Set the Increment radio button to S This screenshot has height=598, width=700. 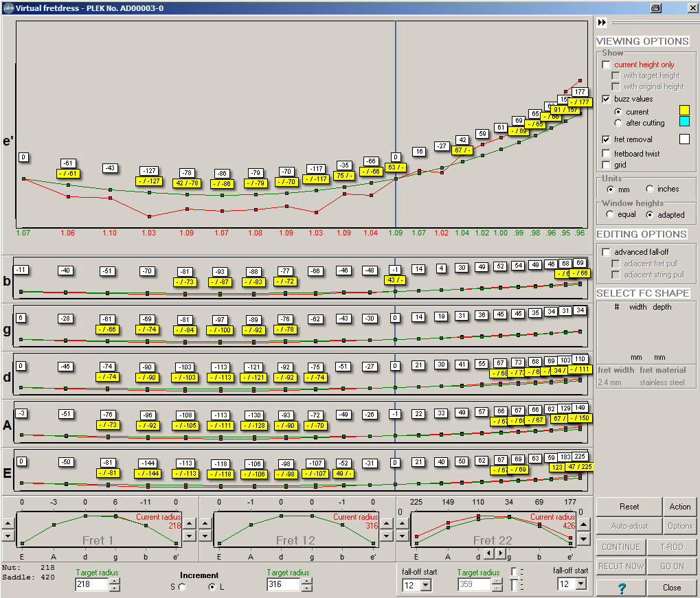(181, 587)
